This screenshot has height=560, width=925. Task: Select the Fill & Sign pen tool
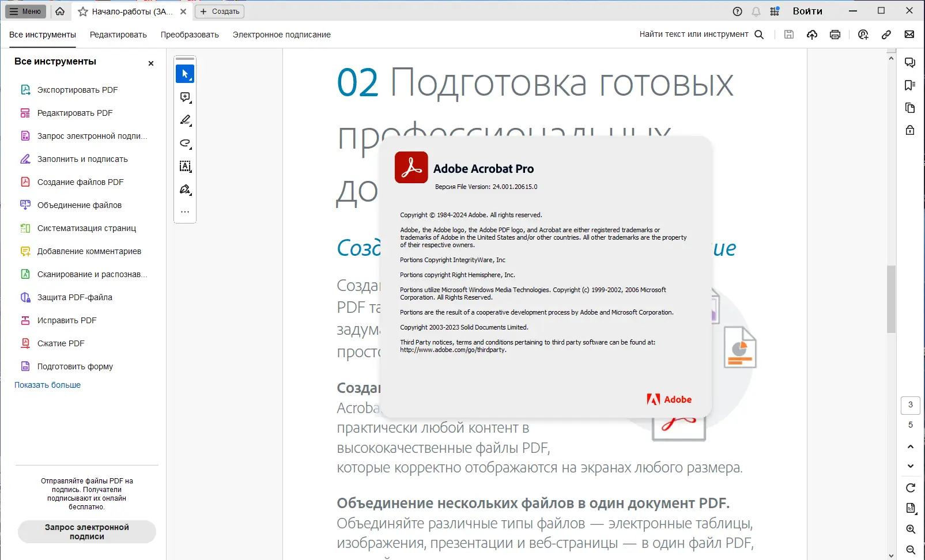[x=185, y=189]
